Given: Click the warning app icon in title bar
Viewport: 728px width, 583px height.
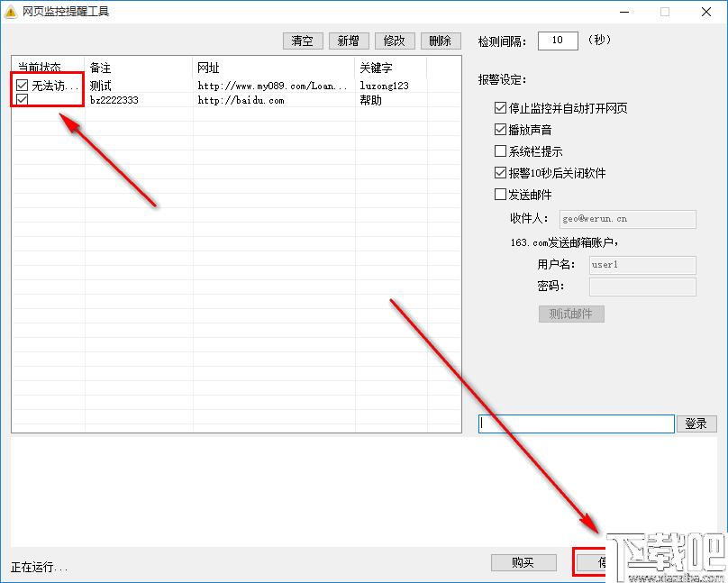Looking at the screenshot, I should point(11,12).
